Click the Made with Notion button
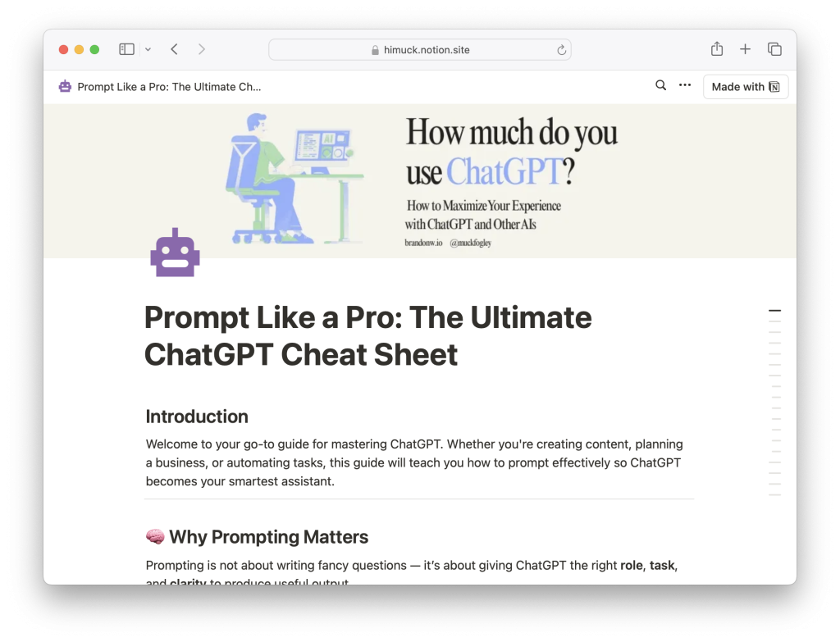The height and width of the screenshot is (642, 840). pos(745,87)
